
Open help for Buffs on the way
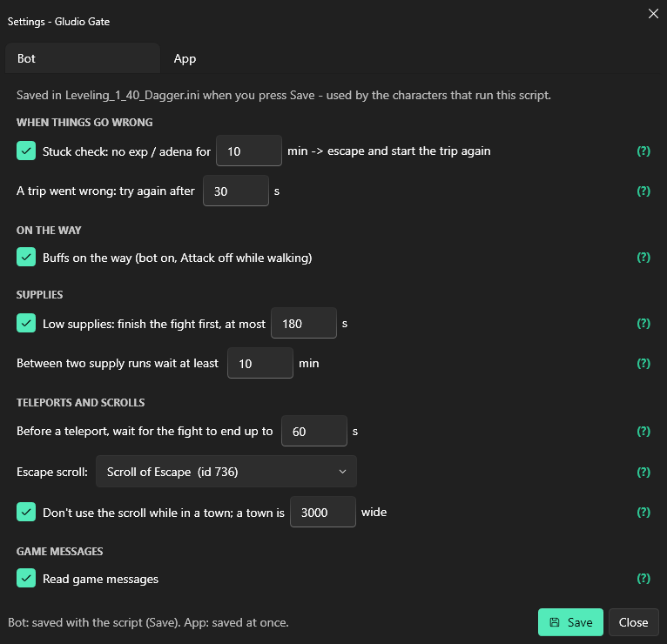(643, 258)
